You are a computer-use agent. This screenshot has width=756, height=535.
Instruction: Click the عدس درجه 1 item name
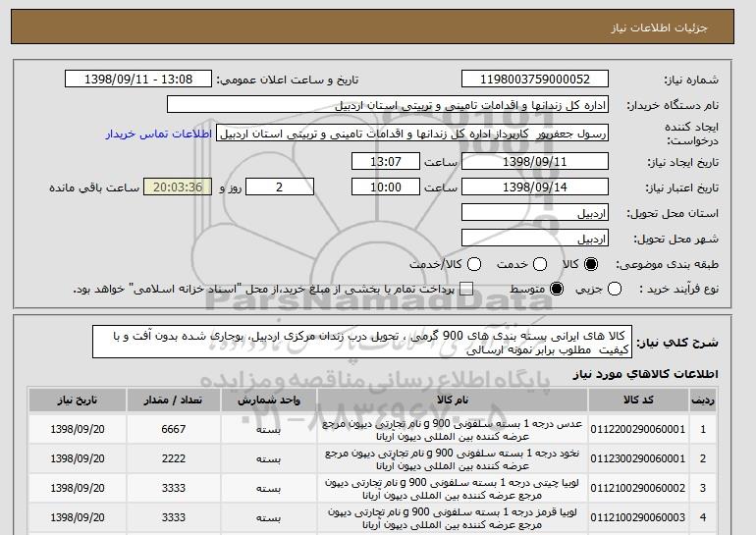coord(453,430)
